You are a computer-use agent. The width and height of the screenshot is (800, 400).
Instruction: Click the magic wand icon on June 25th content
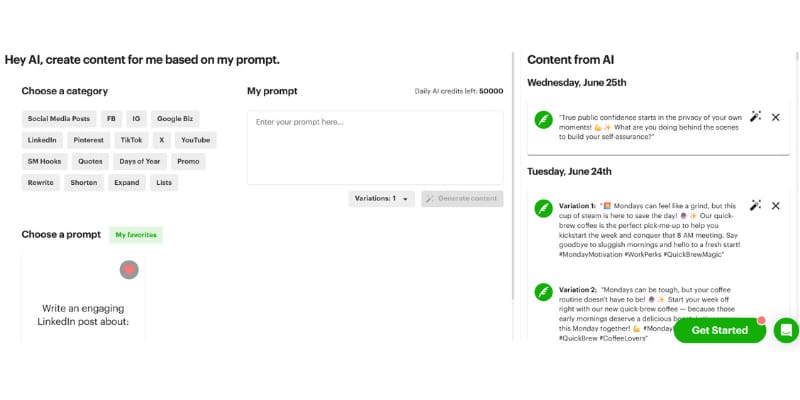click(x=756, y=117)
